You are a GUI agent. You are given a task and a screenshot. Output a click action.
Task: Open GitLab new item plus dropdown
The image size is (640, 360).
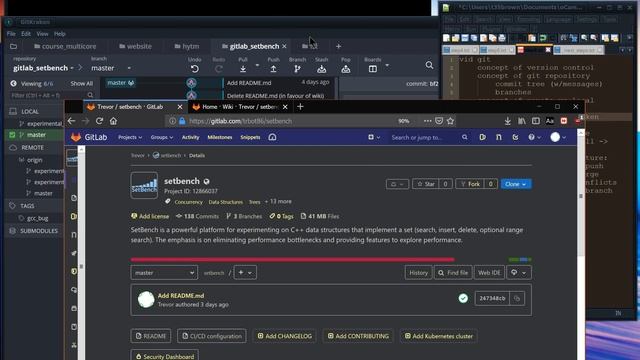coord(374,137)
